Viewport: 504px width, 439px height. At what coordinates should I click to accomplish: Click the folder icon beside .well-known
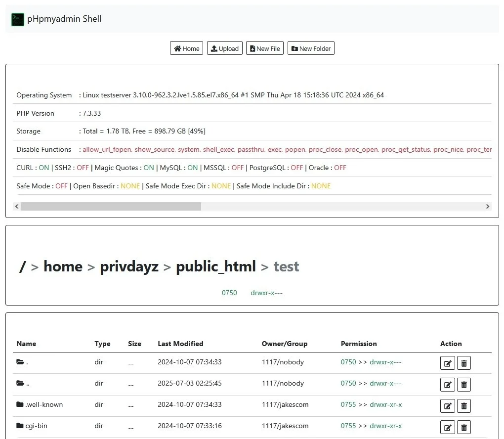(x=20, y=404)
